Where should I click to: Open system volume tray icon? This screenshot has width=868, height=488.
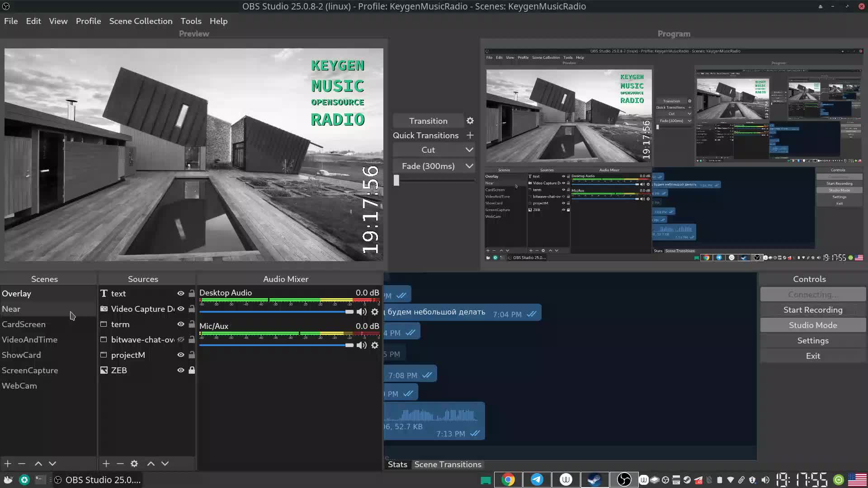[x=765, y=480]
